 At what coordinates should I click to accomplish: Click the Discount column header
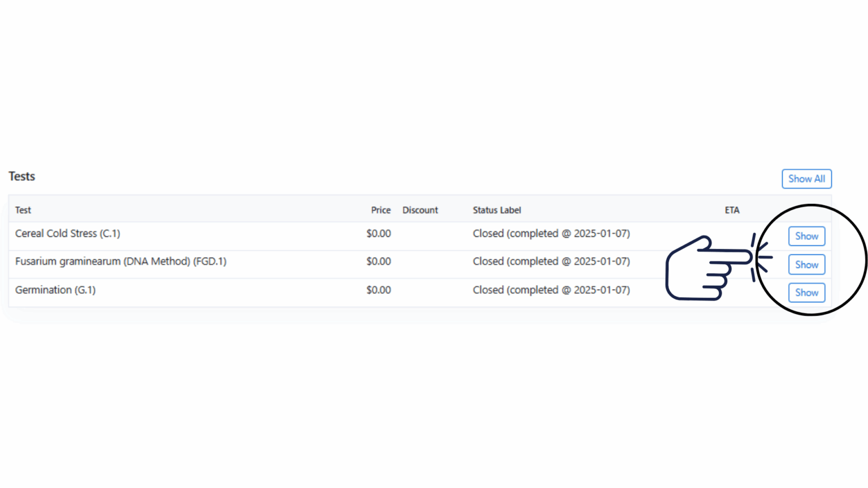point(420,210)
